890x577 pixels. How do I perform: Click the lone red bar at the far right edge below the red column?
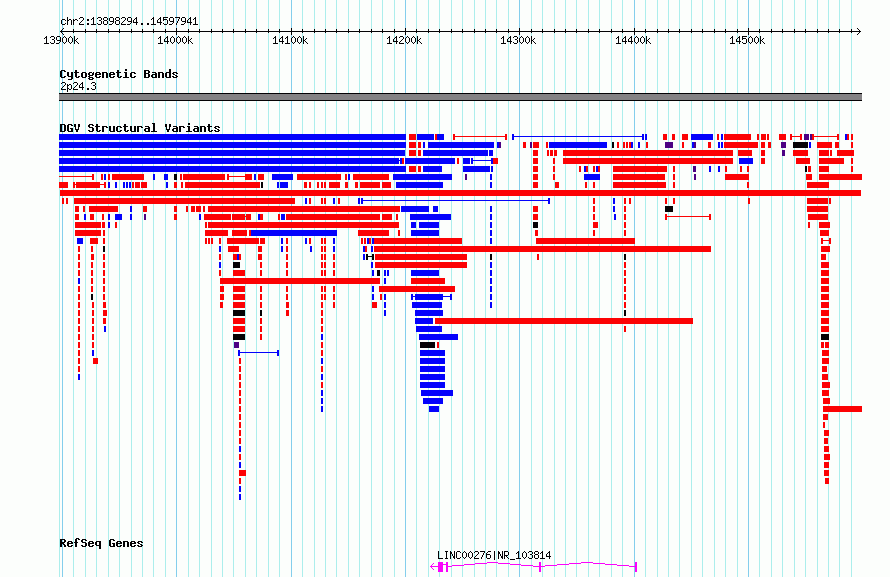click(842, 409)
